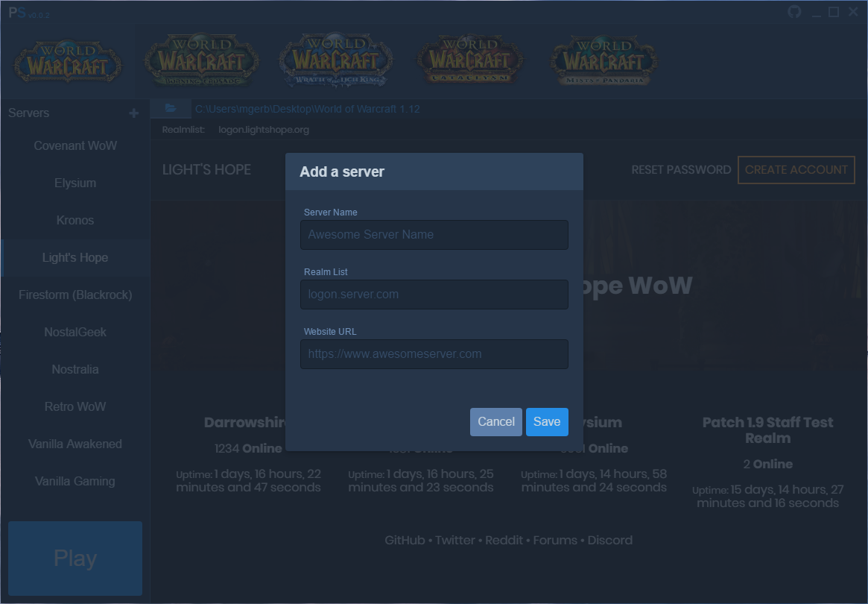Click the plus icon beside Servers

click(x=134, y=113)
